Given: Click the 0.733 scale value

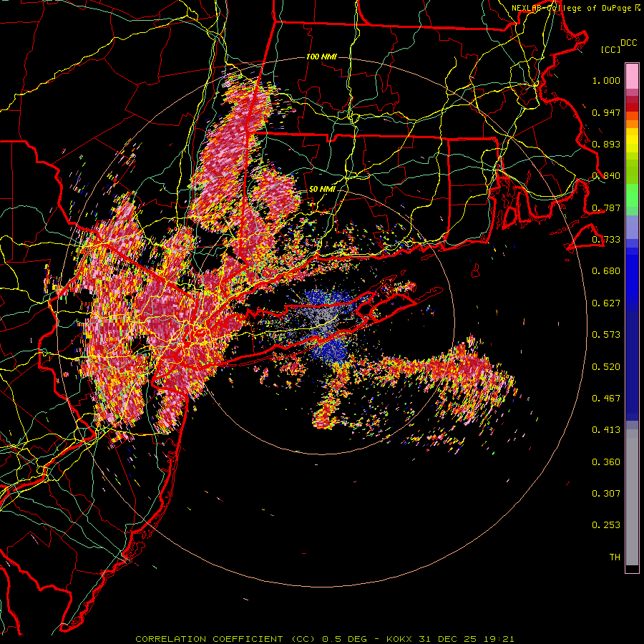Looking at the screenshot, I should pos(606,240).
